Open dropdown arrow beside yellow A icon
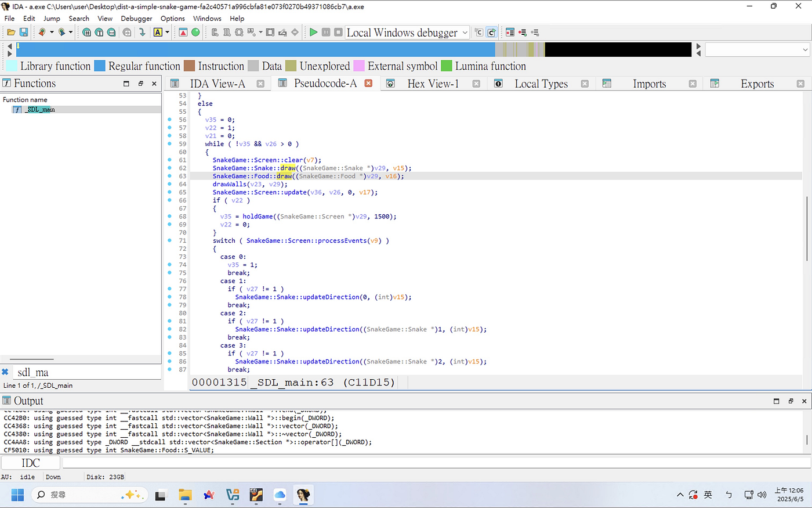Screen dimensions: 812x508 pos(167,33)
